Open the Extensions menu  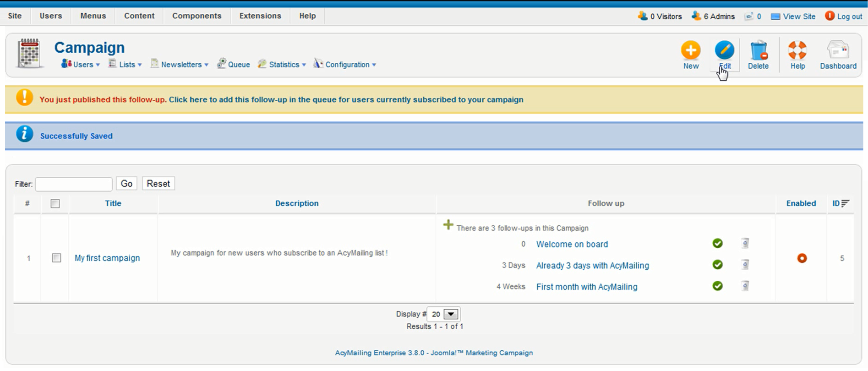pos(260,16)
